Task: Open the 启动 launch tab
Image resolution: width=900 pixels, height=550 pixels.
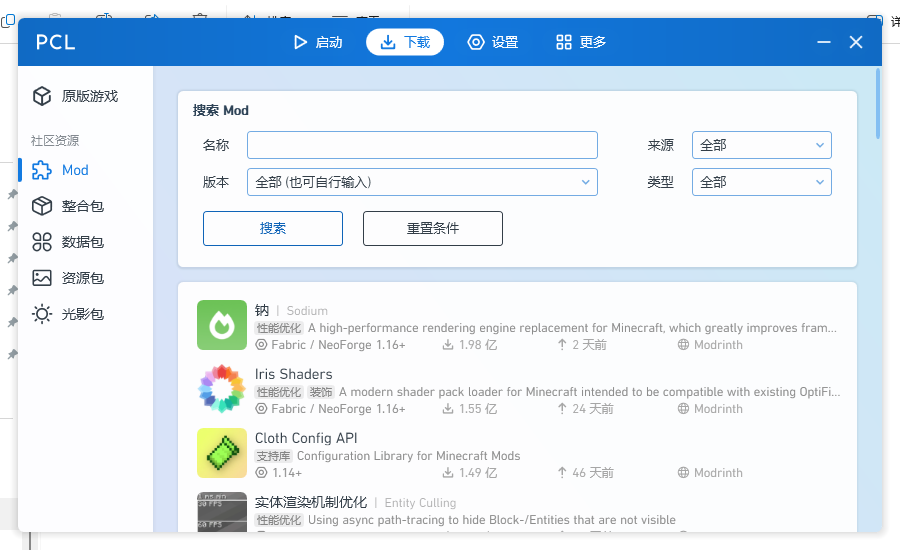Action: pyautogui.click(x=317, y=42)
